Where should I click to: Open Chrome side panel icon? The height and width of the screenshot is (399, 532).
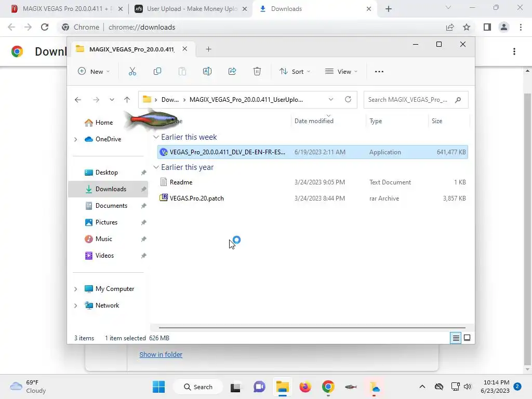pyautogui.click(x=487, y=27)
